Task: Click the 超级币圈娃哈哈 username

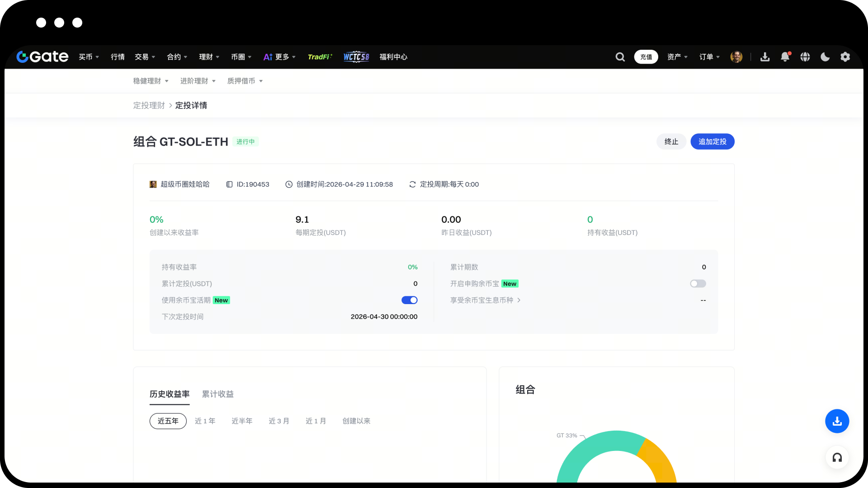Action: pyautogui.click(x=185, y=184)
